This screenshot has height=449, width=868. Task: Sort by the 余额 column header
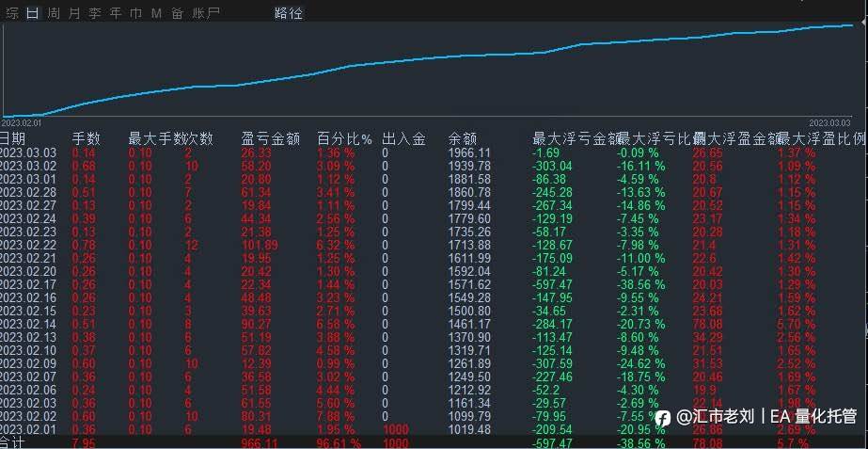point(463,138)
